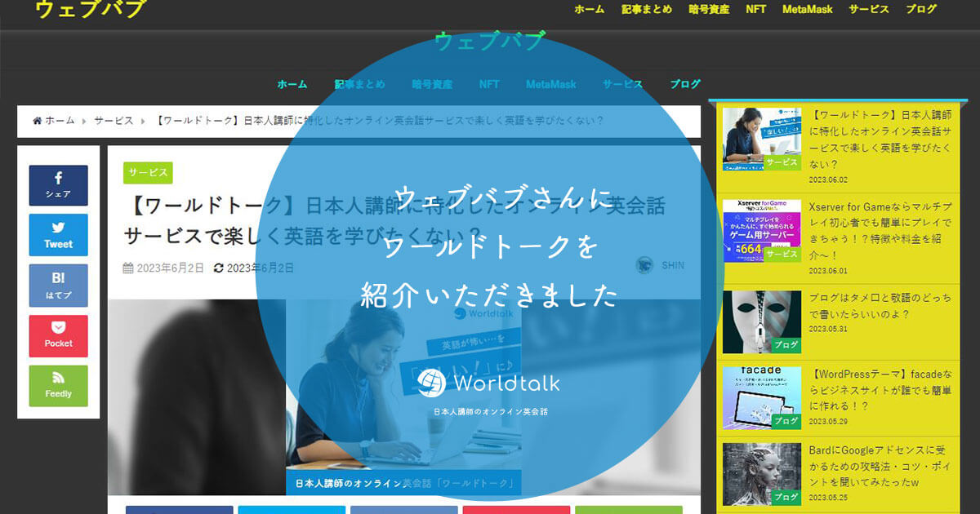This screenshot has height=514, width=980.
Task: Click the yellow ウェブバブ site title
Action: click(90, 9)
